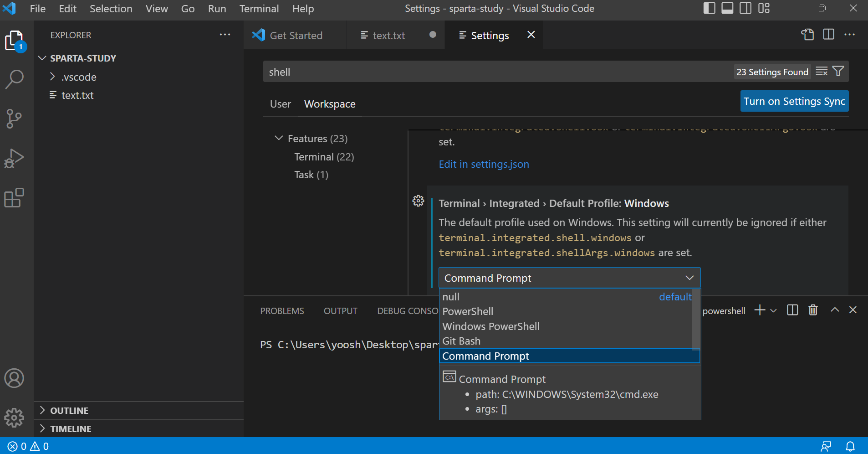Screen dimensions: 868x454
Task: Open editor more actions ellipsis
Action: [850, 35]
